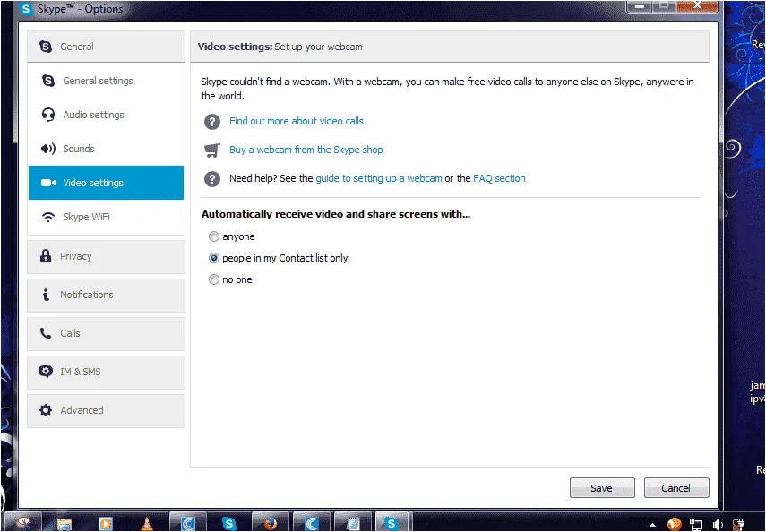Open VLC cone icon on taskbar
Screen dimensions: 766x532
tap(146, 524)
